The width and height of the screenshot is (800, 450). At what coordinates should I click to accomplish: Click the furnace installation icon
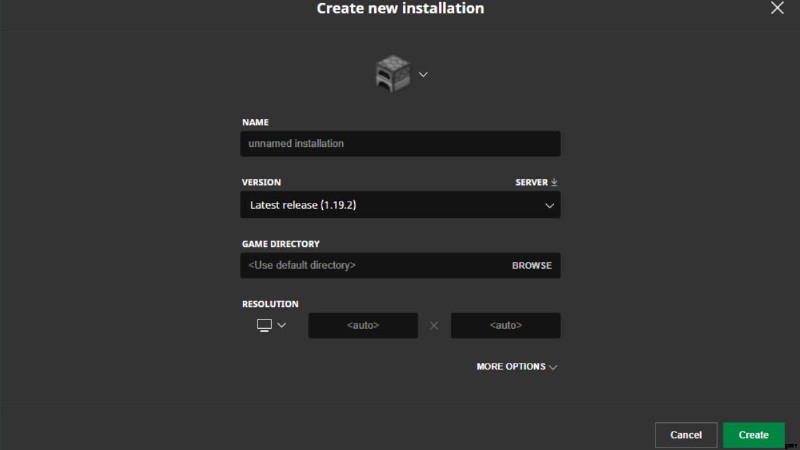392,74
